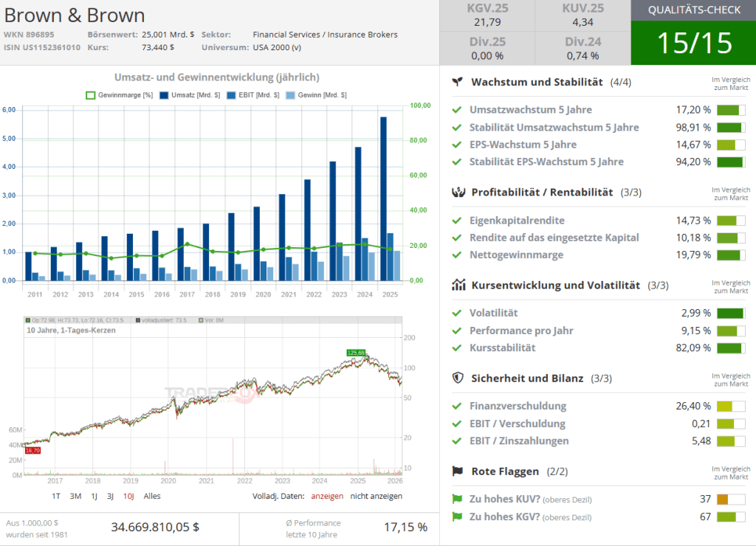This screenshot has width=756, height=546.
Task: Click the green Qualitäts-Check 15/15 box
Action: (x=693, y=43)
